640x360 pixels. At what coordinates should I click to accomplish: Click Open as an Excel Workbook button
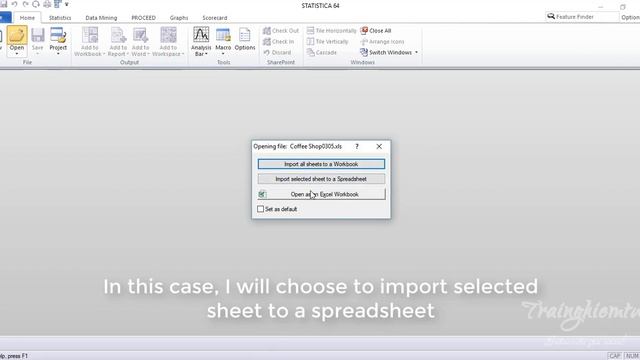click(321, 194)
